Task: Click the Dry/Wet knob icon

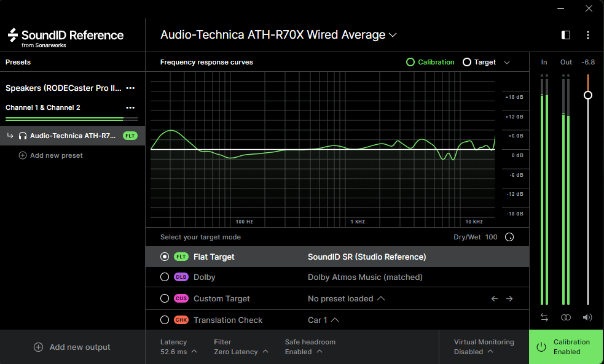Action: (509, 238)
